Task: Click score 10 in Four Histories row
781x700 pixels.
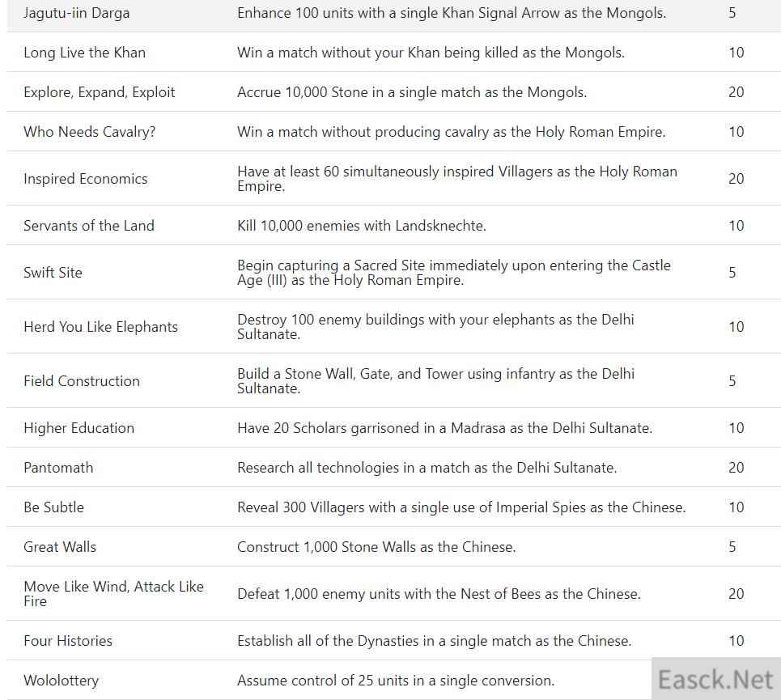Action: pyautogui.click(x=736, y=641)
